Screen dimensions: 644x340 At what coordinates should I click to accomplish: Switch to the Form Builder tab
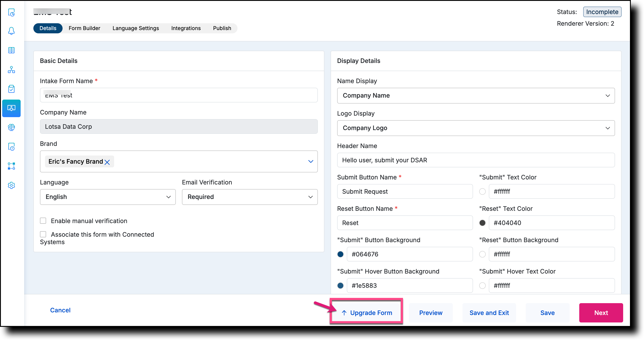coord(85,28)
